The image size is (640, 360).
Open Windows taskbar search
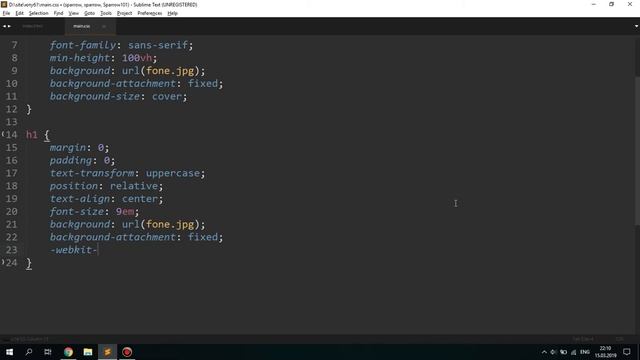pos(29,352)
